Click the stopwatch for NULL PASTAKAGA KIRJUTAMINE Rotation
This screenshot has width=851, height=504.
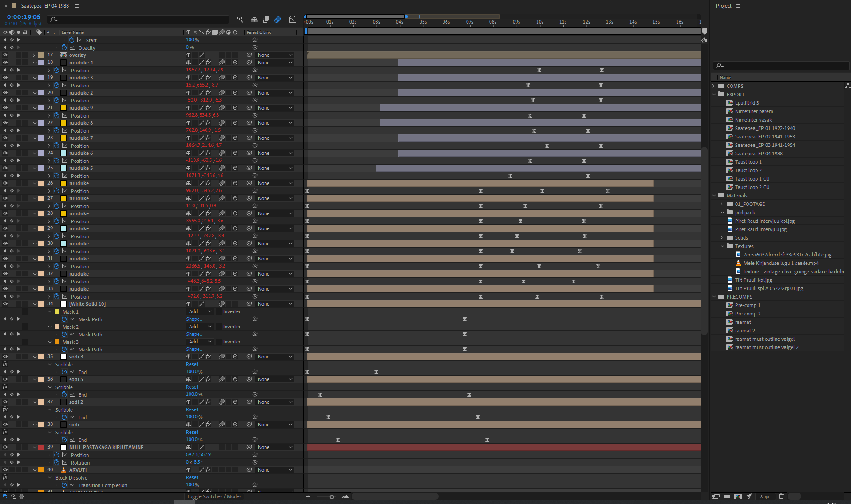point(56,462)
